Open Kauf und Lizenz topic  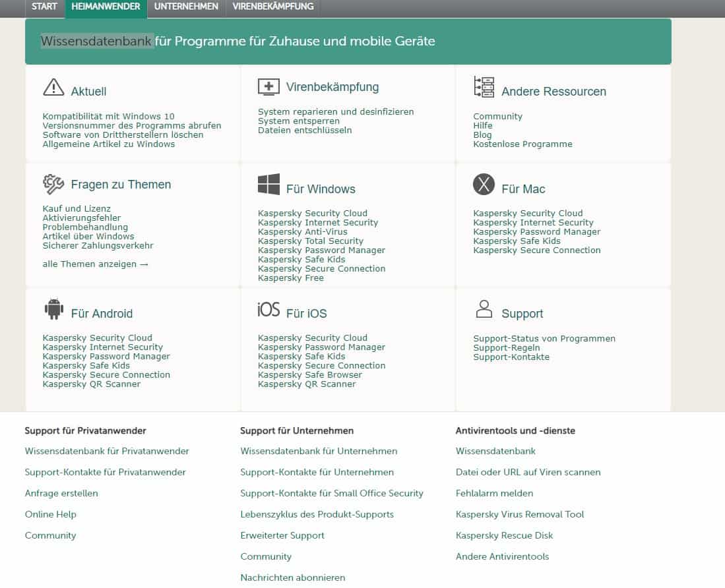pyautogui.click(x=77, y=208)
